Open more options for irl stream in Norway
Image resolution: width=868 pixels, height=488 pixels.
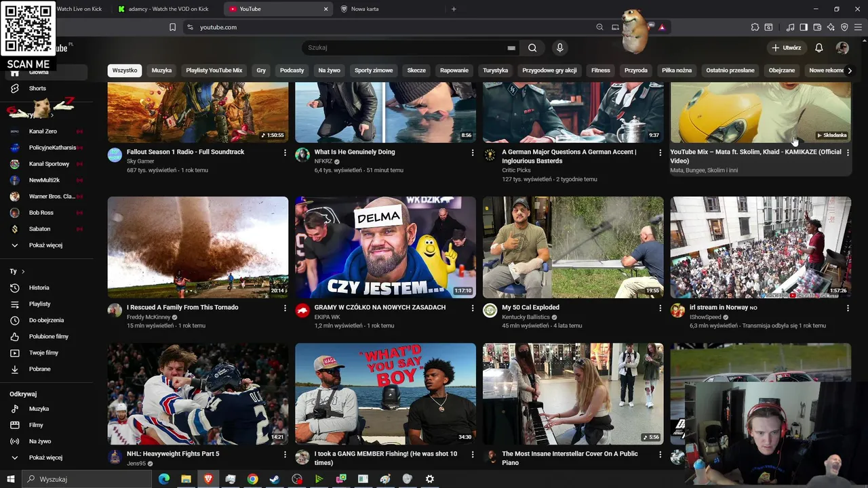click(848, 308)
